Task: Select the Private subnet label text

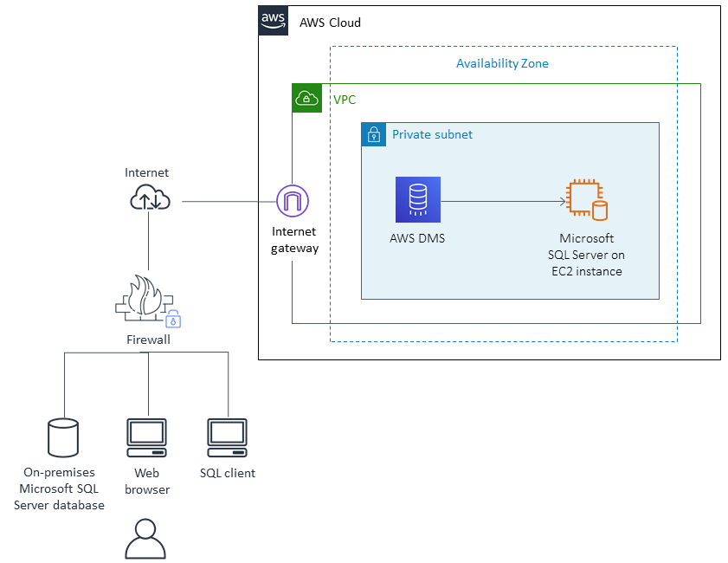Action: [431, 134]
